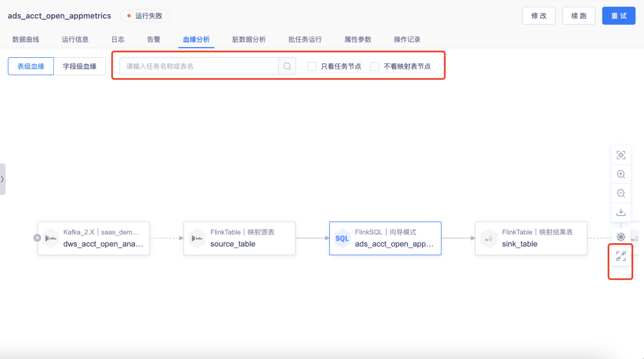Click the SQL icon of ads_acct_open_app node
The height and width of the screenshot is (359, 644).
pyautogui.click(x=342, y=238)
